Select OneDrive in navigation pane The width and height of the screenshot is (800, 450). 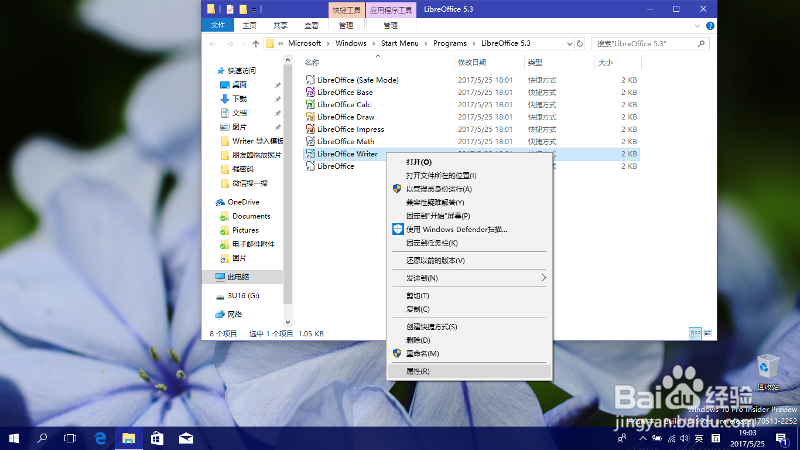click(x=243, y=202)
